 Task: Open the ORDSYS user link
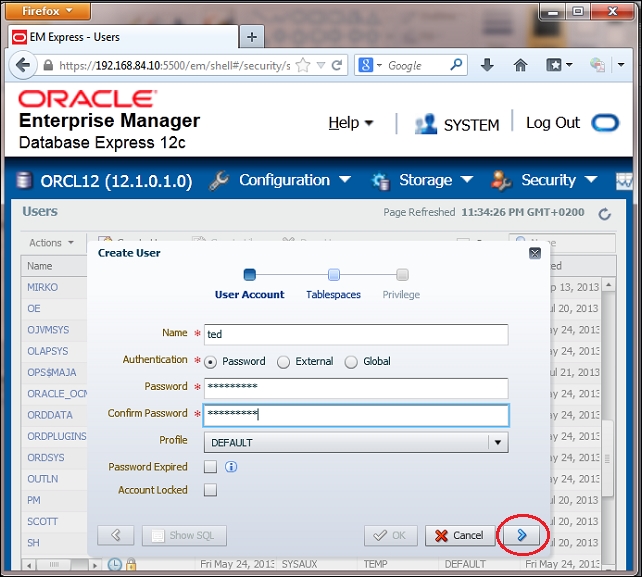pyautogui.click(x=46, y=457)
